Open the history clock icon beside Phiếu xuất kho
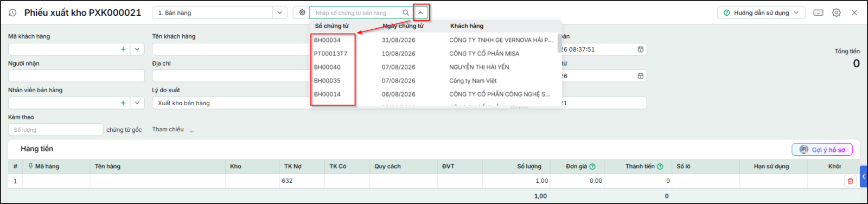This screenshot has width=868, height=204. [12, 12]
